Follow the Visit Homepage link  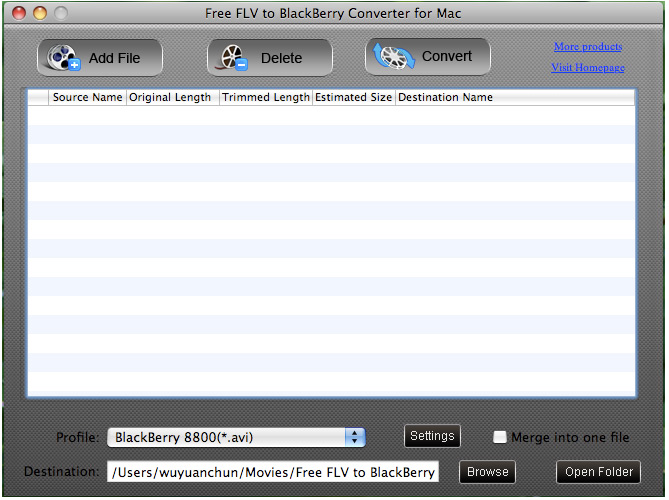(588, 68)
